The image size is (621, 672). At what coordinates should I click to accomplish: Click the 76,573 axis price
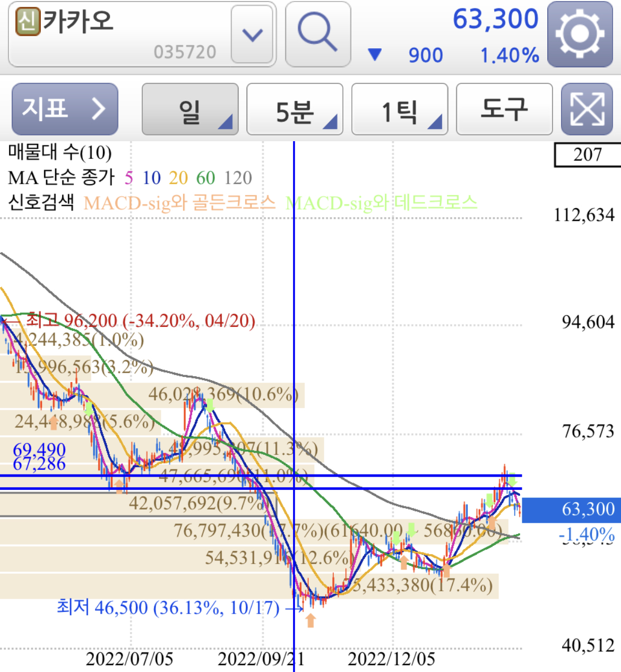(x=588, y=432)
